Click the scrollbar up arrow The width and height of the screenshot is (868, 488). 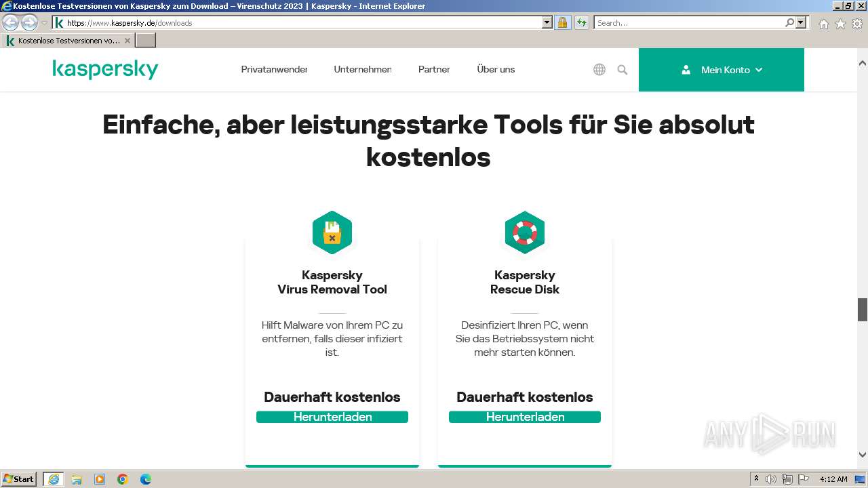click(x=863, y=63)
